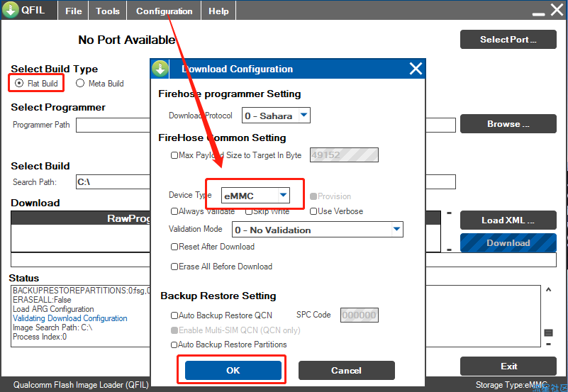Cancel the Download Configuration dialog
The image size is (568, 392).
point(346,370)
